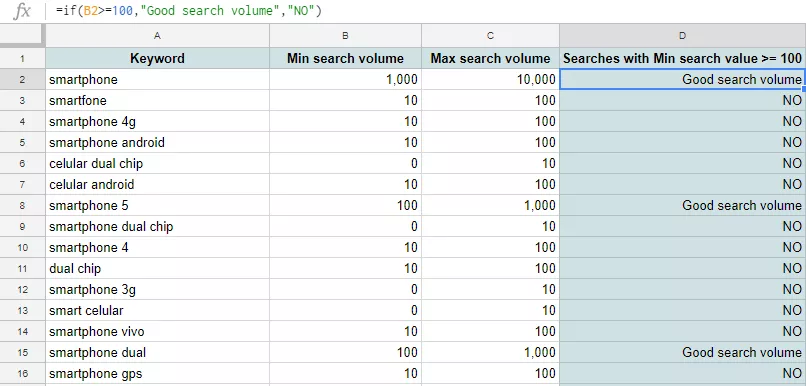Click "Searches with Min search value >= 100" cell
806x386 pixels.
[683, 59]
